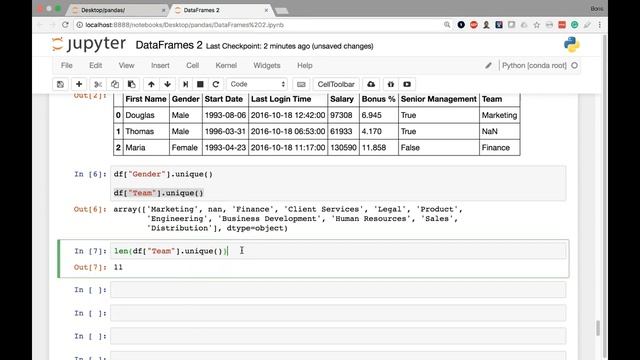The height and width of the screenshot is (360, 640).
Task: Open Chrome three-dot menu
Action: (600, 25)
